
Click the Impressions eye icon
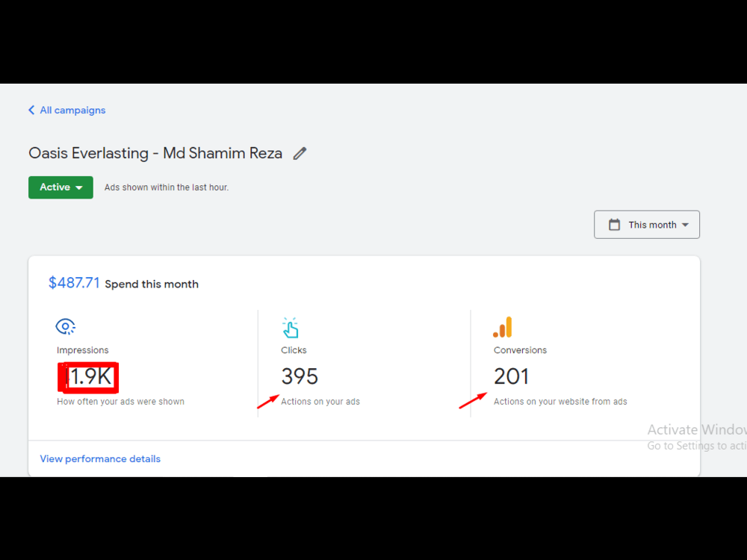pyautogui.click(x=65, y=327)
